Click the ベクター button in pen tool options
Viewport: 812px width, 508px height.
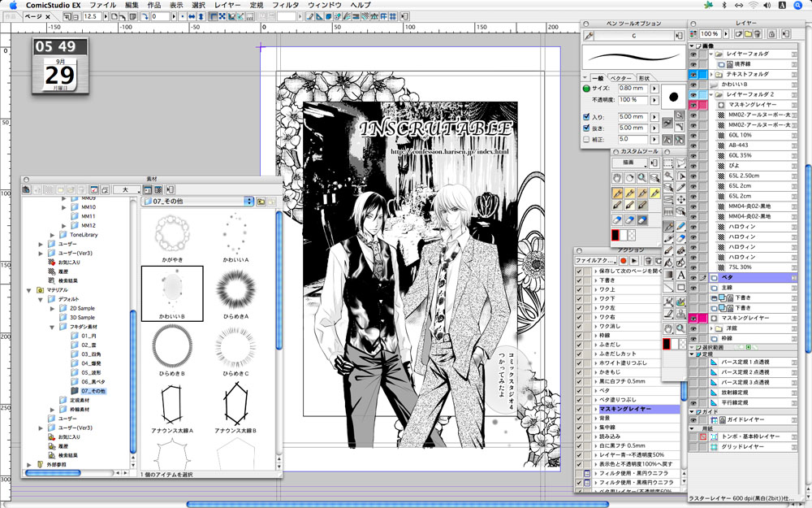[620, 78]
